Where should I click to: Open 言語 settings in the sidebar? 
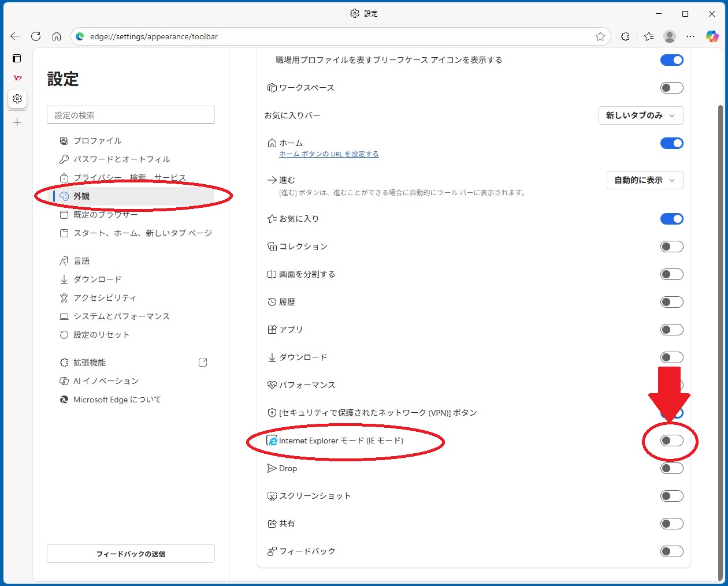click(x=81, y=261)
